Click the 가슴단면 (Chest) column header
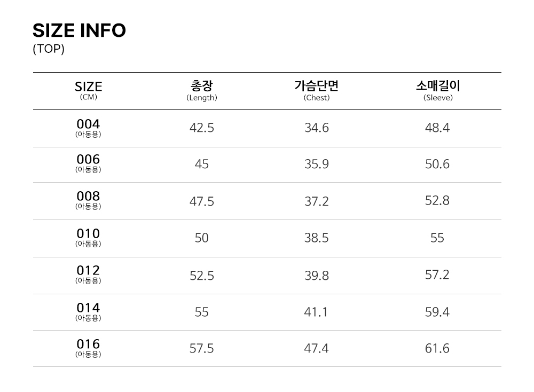The width and height of the screenshot is (534, 392). 317,90
